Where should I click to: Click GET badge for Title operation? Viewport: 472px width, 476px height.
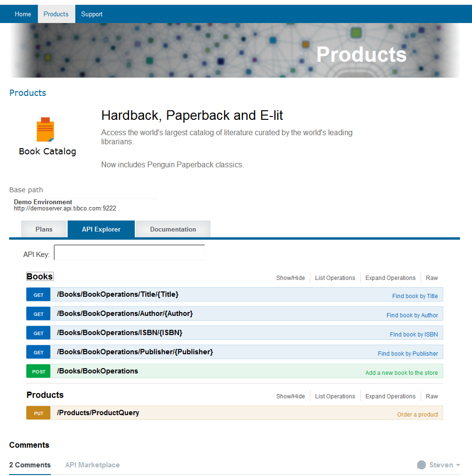[x=38, y=295]
